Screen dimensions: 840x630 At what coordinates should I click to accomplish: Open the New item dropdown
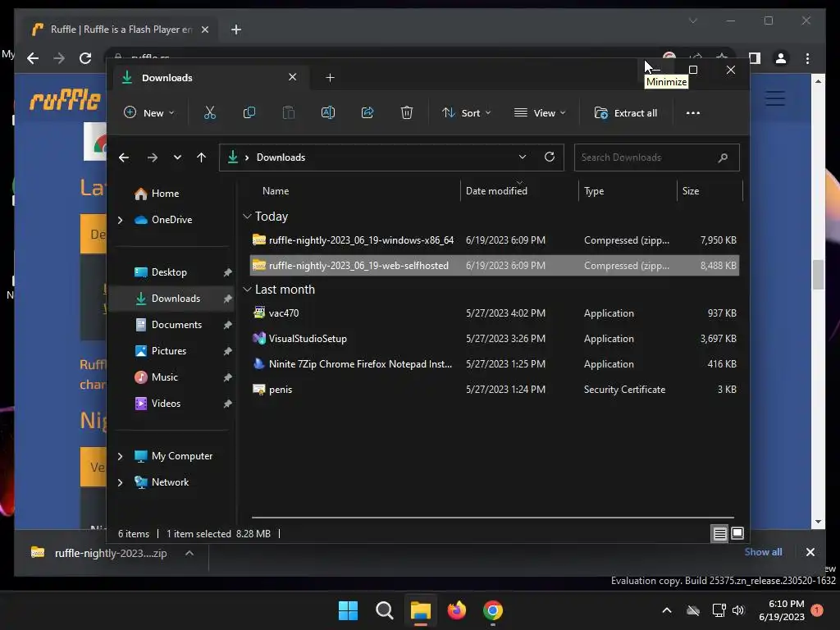point(149,113)
